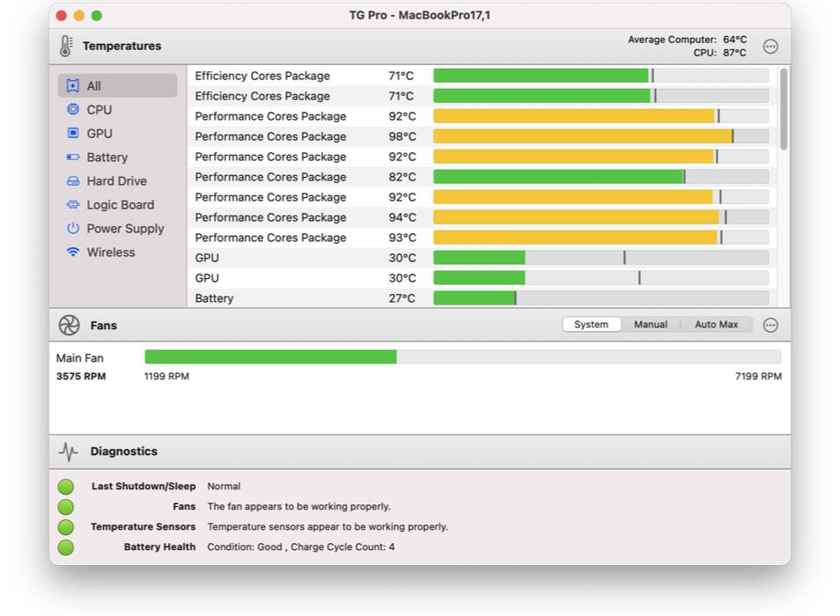Click temperature sensors working properly message
840x616 pixels.
328,526
